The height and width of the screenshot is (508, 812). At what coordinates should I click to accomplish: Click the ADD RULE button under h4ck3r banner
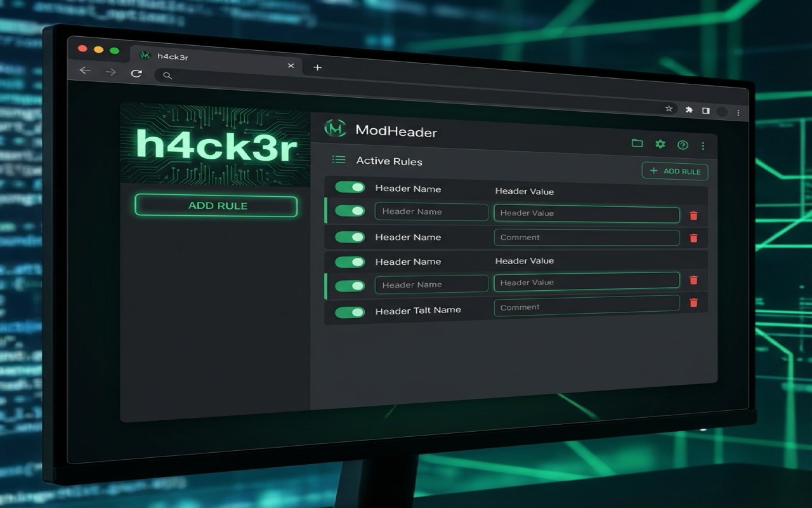pos(216,206)
